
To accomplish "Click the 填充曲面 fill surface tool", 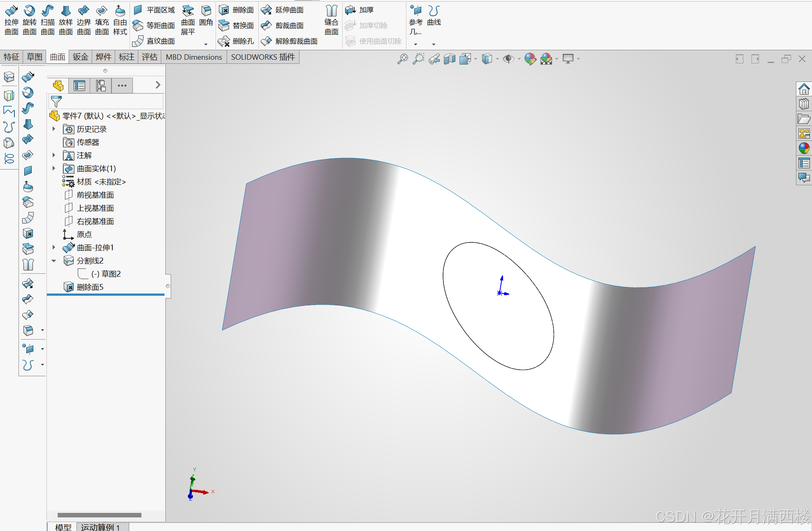I will tap(102, 21).
